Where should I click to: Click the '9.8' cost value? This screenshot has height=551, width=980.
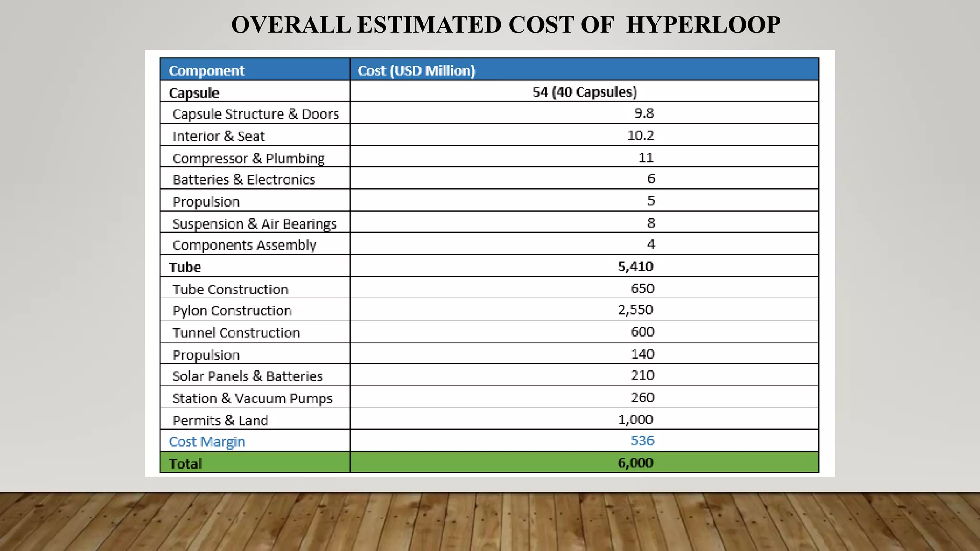(644, 113)
